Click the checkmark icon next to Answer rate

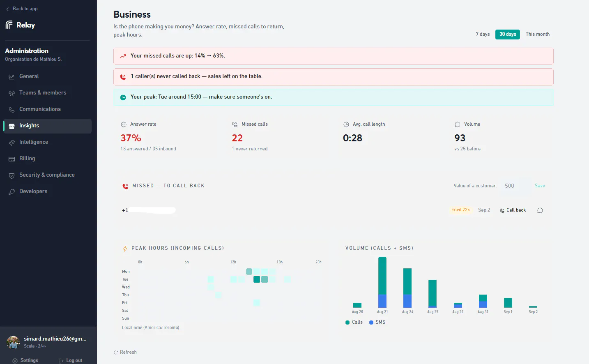124,124
